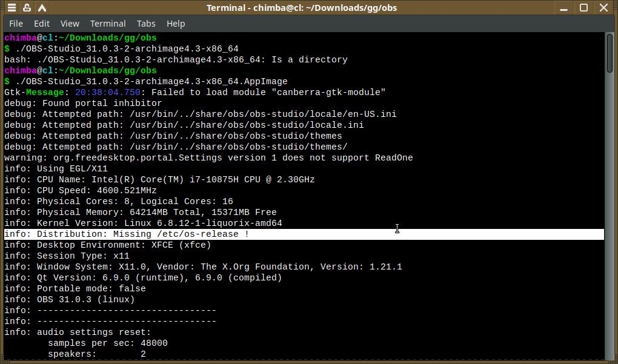Maximize the Terminal window
Image resolution: width=618 pixels, height=364 pixels.
pyautogui.click(x=583, y=7)
